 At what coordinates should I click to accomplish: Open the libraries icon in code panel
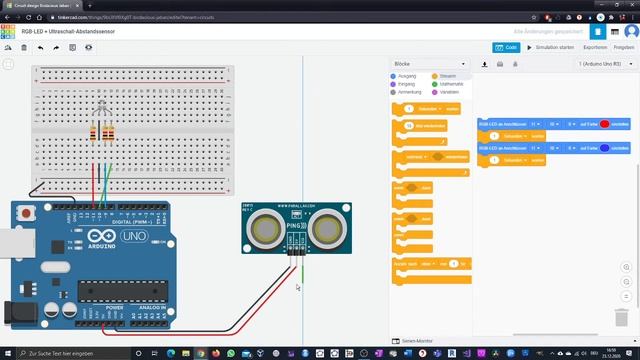click(500, 64)
